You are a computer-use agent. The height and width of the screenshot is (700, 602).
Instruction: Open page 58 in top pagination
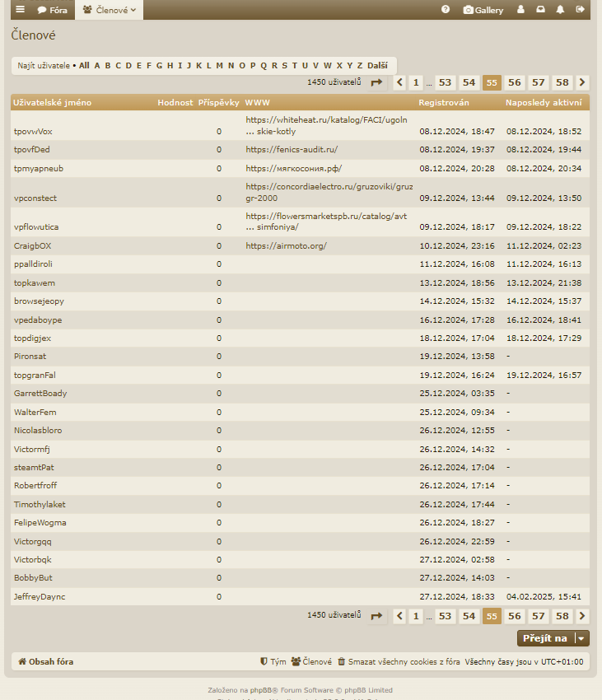click(562, 82)
